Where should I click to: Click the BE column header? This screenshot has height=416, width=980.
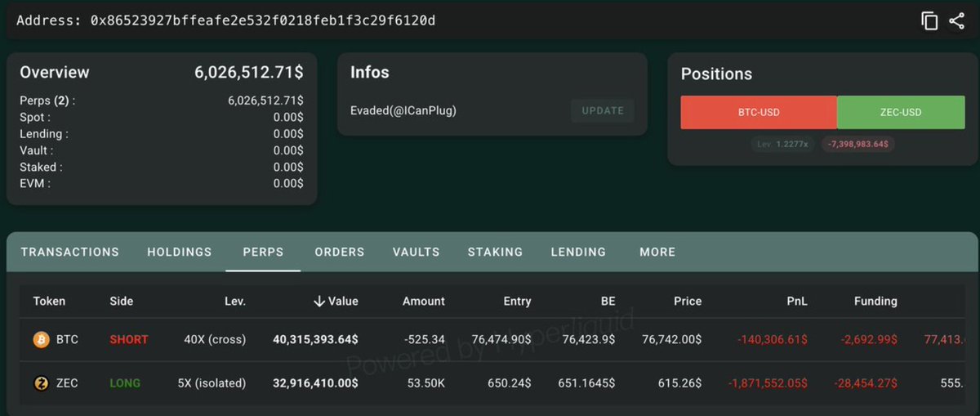[607, 301]
